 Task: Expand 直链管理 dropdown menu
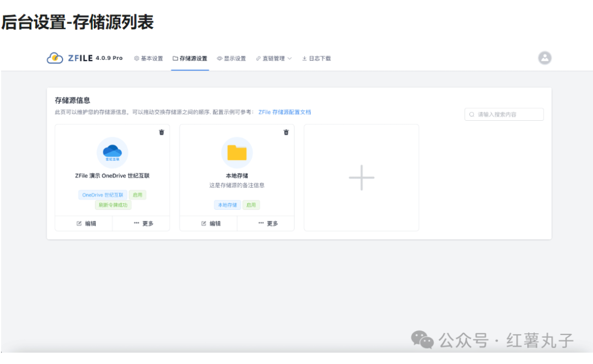click(274, 58)
